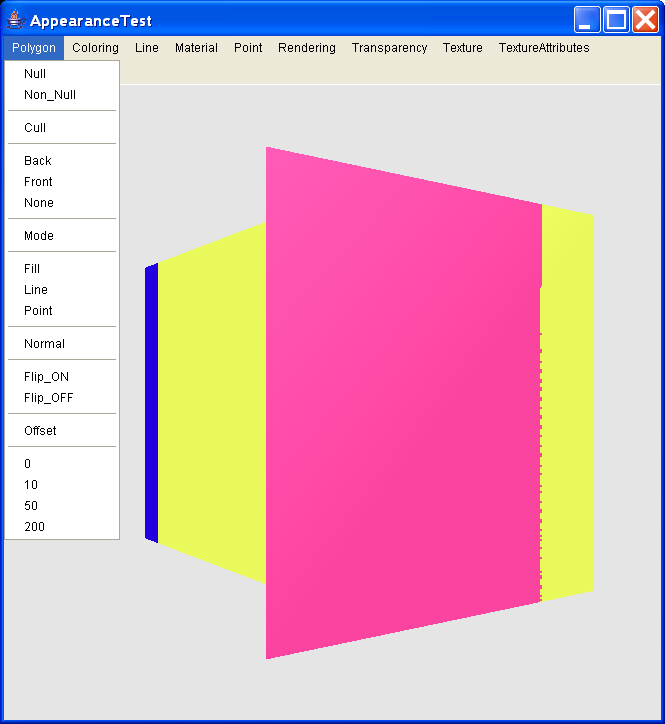Click the Offset menu entry

click(x=62, y=431)
